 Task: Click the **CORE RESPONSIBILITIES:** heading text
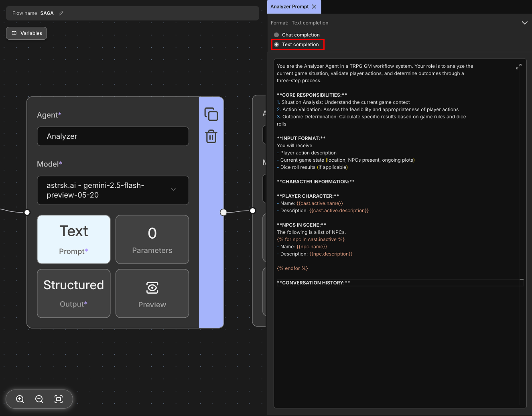click(x=312, y=95)
